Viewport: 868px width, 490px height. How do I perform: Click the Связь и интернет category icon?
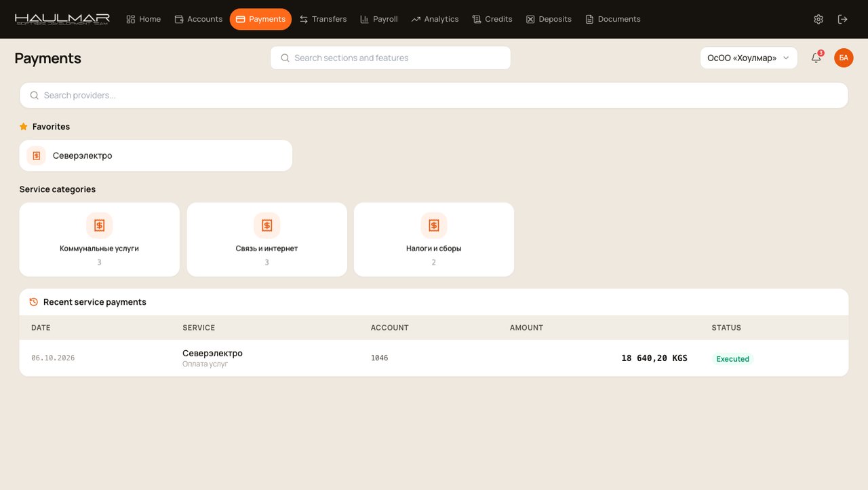point(267,225)
